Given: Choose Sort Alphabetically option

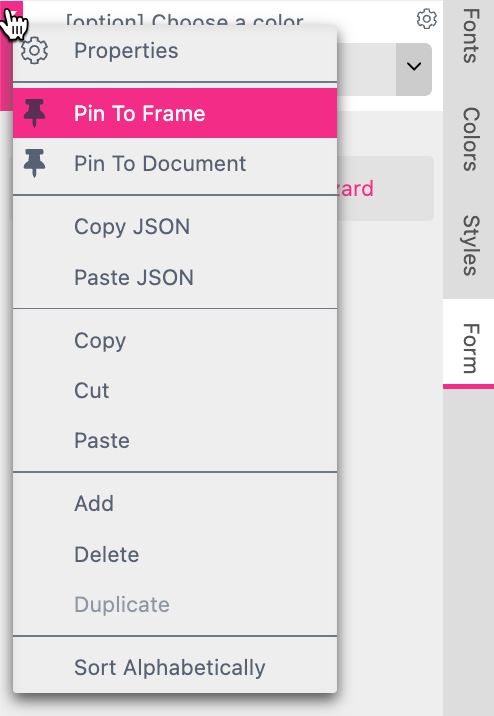Looking at the screenshot, I should 175,667.
